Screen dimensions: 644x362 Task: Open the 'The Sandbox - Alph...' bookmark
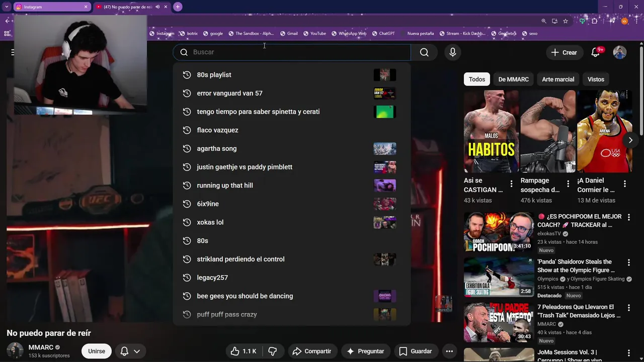[x=251, y=34]
